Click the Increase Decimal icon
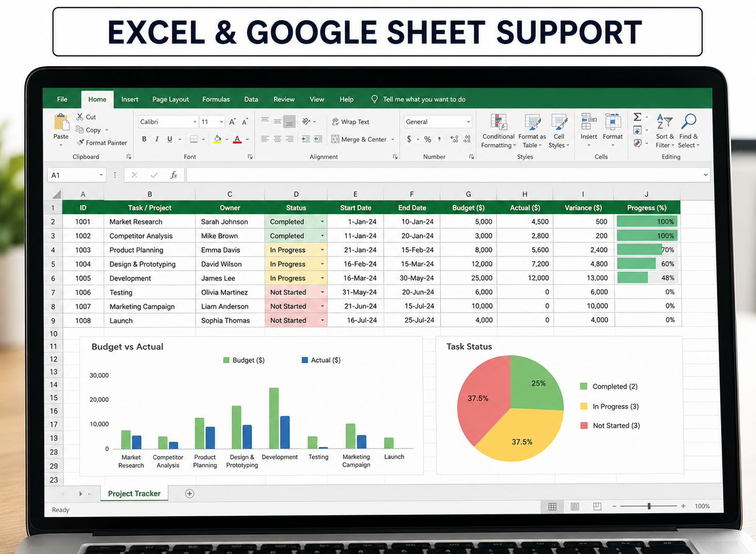756x554 pixels. click(454, 139)
